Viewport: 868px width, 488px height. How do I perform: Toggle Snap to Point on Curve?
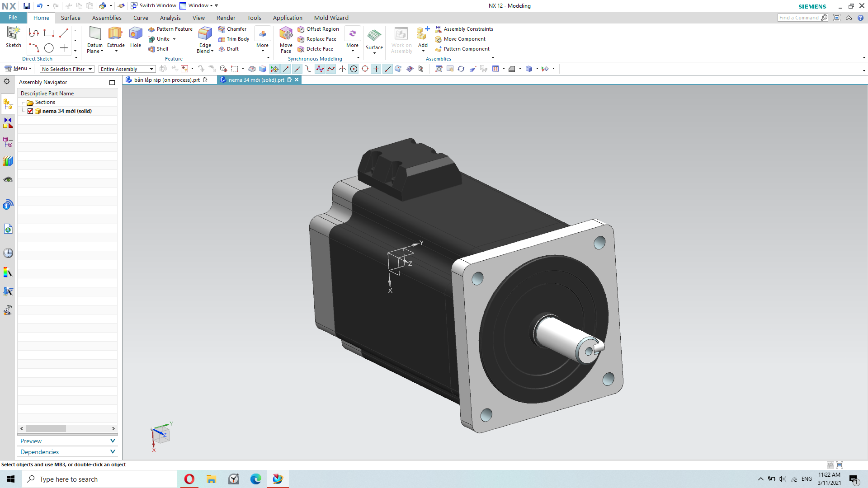coord(387,69)
